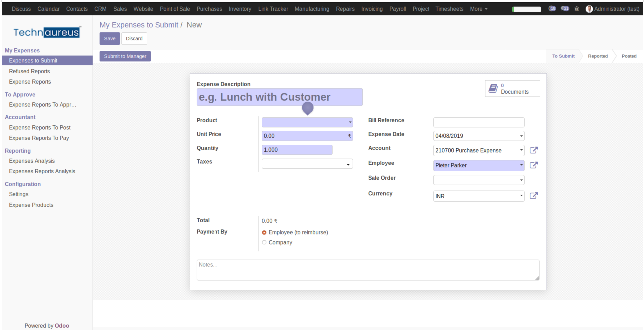Open Settings under Configuration
The image size is (644, 332).
(x=19, y=194)
